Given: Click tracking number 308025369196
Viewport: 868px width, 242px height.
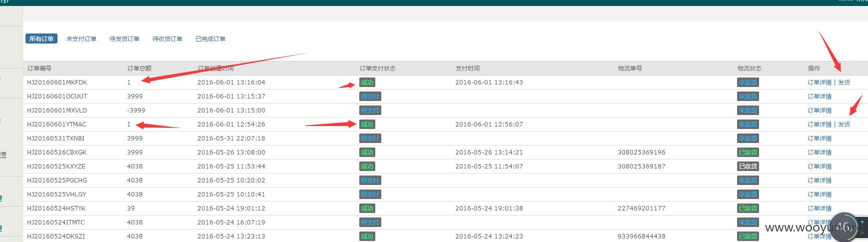Looking at the screenshot, I should pos(642,152).
